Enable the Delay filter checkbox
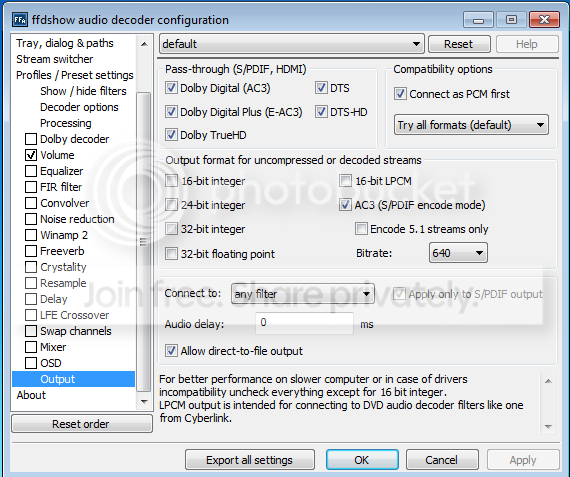 (x=31, y=299)
